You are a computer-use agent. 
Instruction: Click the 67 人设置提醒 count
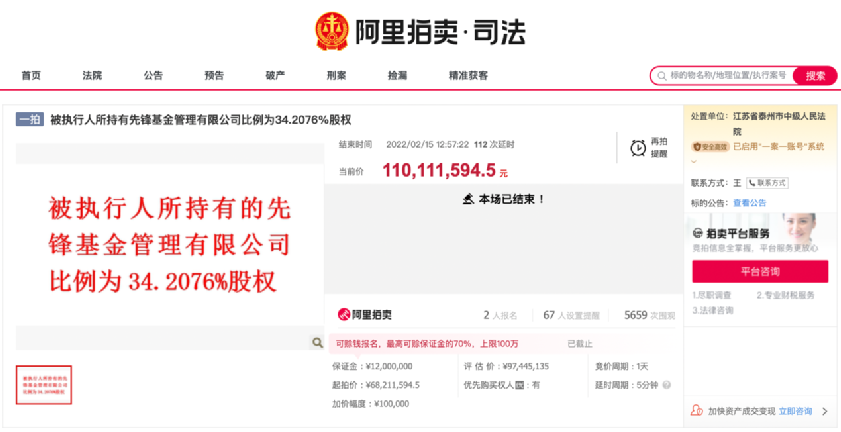click(571, 316)
